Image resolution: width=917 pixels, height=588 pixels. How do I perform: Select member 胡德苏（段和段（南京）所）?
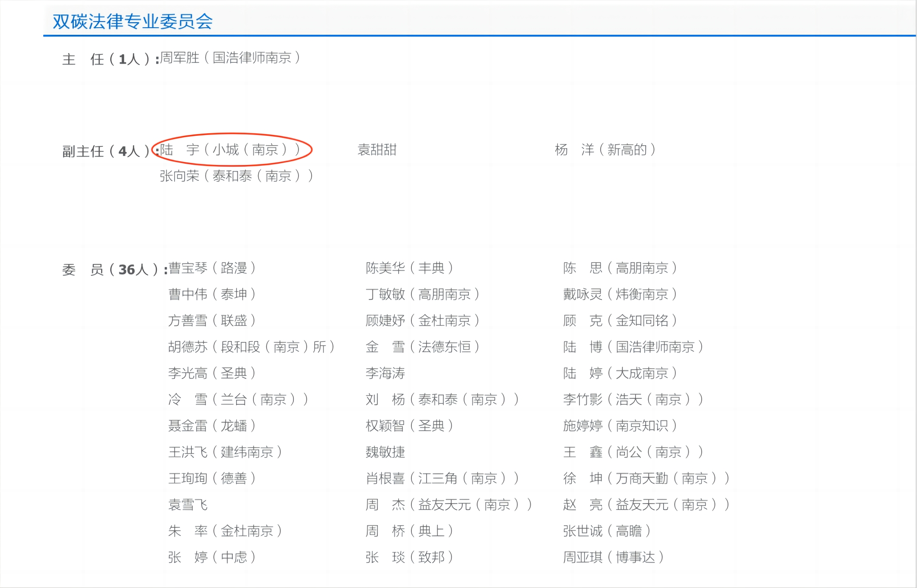coord(252,347)
